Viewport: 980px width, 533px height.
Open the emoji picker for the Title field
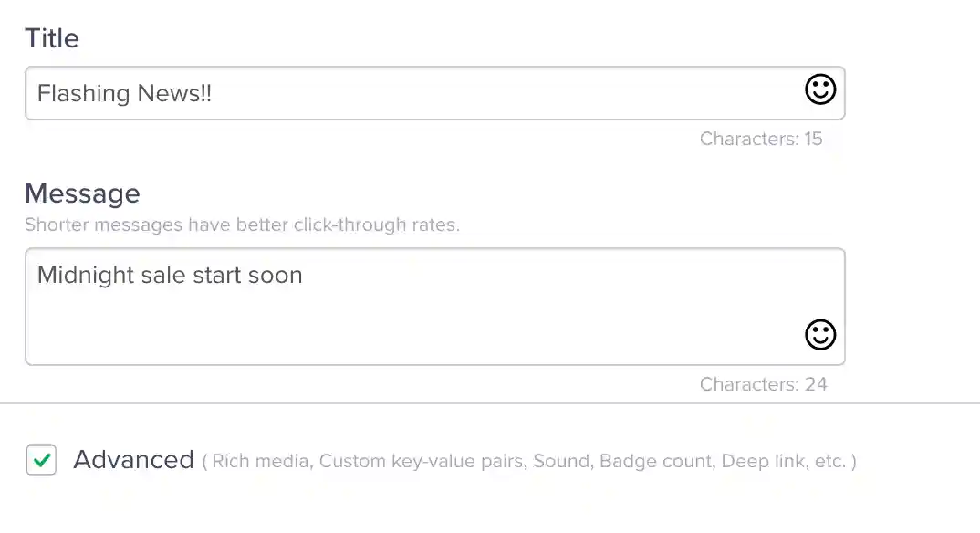(820, 89)
